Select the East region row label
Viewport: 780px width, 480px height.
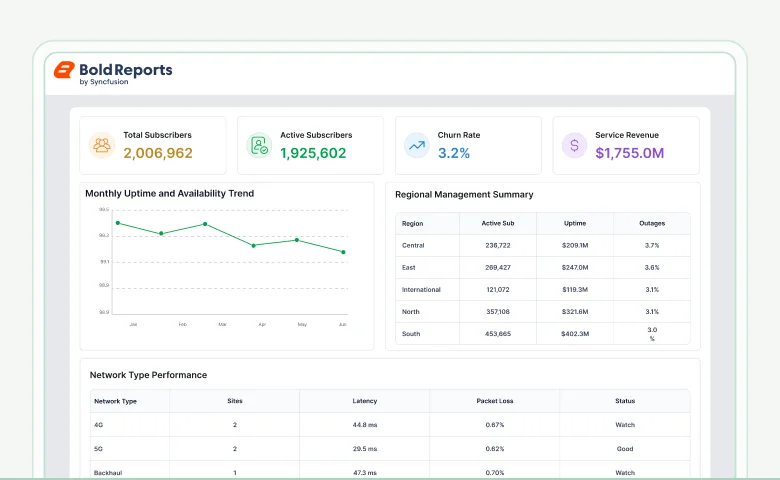click(408, 268)
